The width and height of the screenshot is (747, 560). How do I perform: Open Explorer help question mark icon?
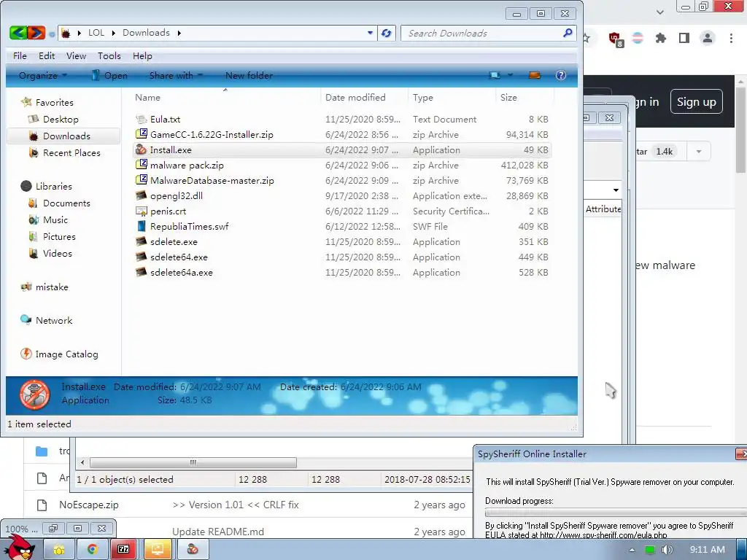tap(561, 75)
